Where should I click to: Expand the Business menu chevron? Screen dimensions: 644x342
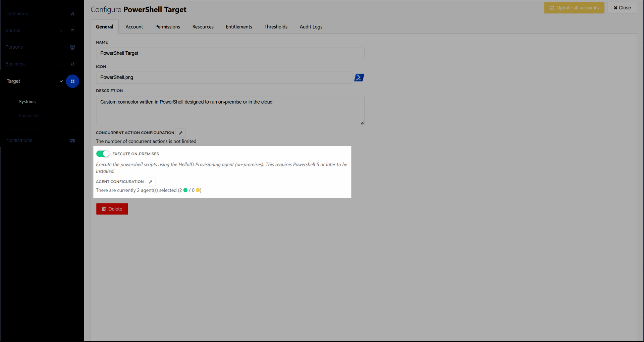pos(61,64)
